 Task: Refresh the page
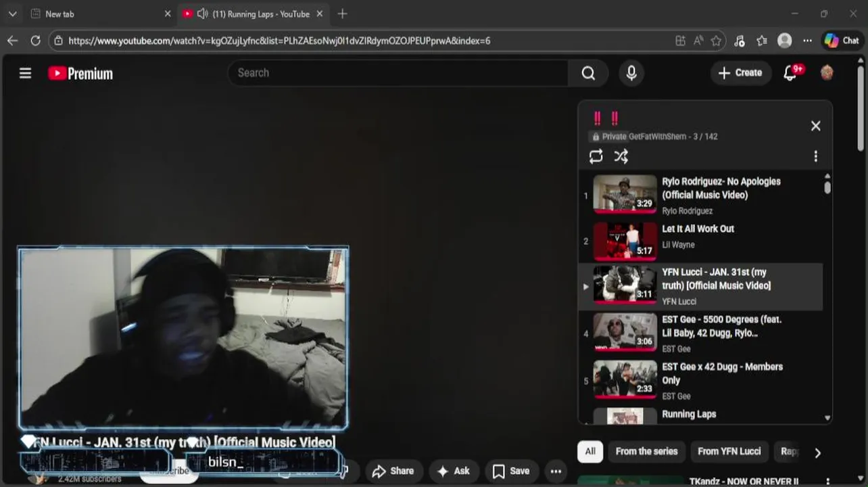[x=35, y=41]
